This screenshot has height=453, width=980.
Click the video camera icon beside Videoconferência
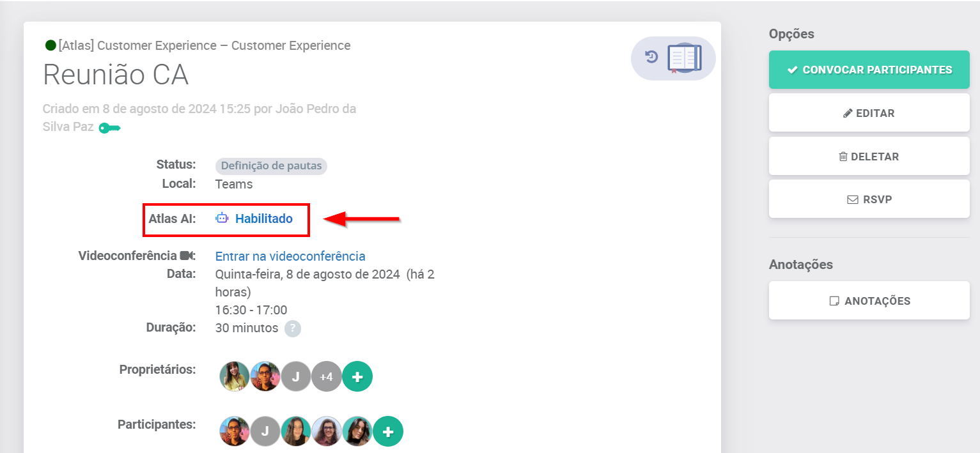click(x=187, y=256)
